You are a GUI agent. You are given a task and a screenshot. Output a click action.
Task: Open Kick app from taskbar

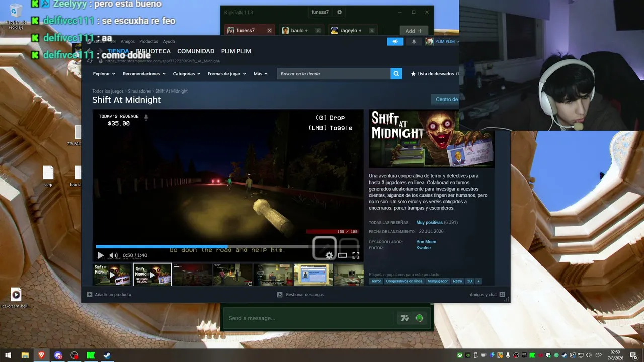(x=91, y=355)
